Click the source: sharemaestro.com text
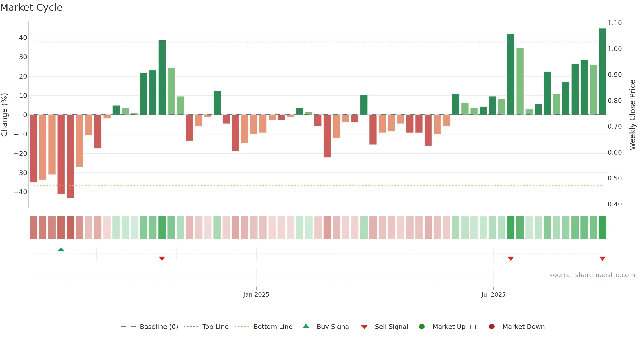This screenshot has width=644, height=362. (x=592, y=275)
